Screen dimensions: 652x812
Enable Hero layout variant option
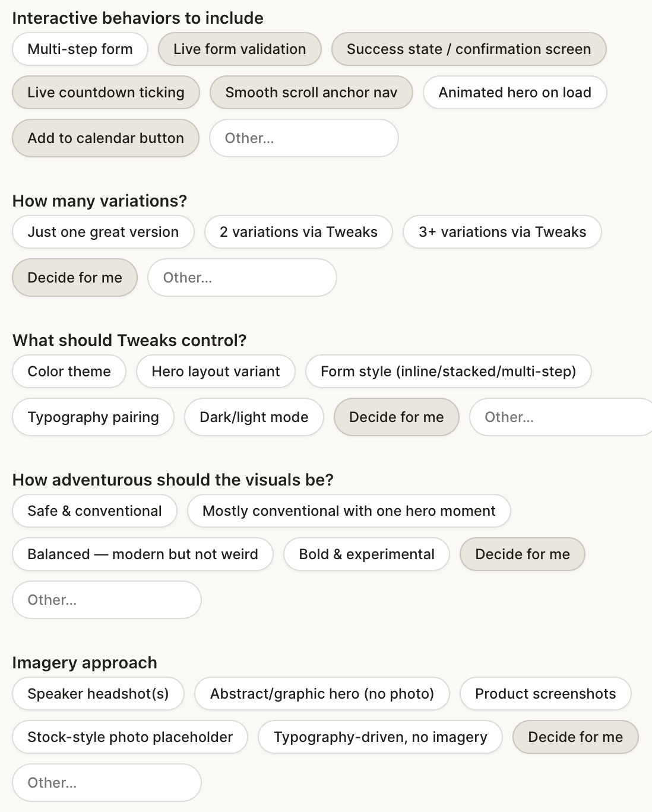point(216,372)
